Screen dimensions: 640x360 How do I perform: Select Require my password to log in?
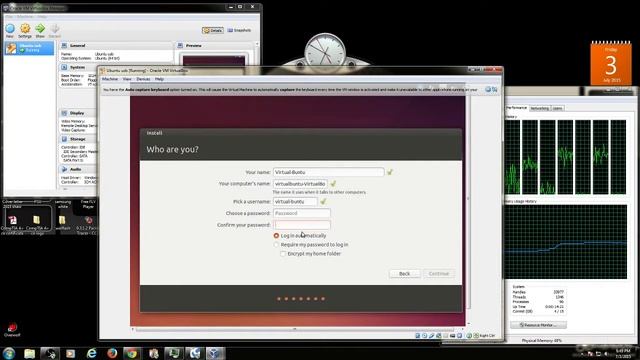click(276, 245)
